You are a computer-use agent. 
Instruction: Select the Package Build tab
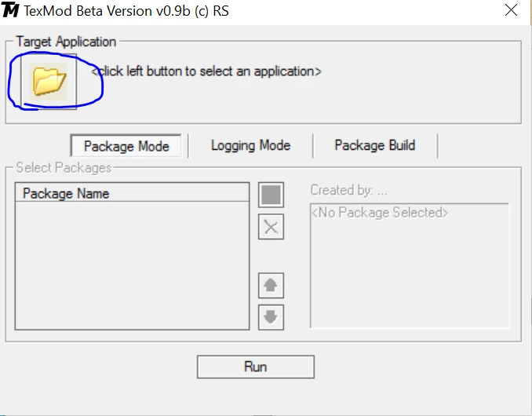[x=374, y=145]
